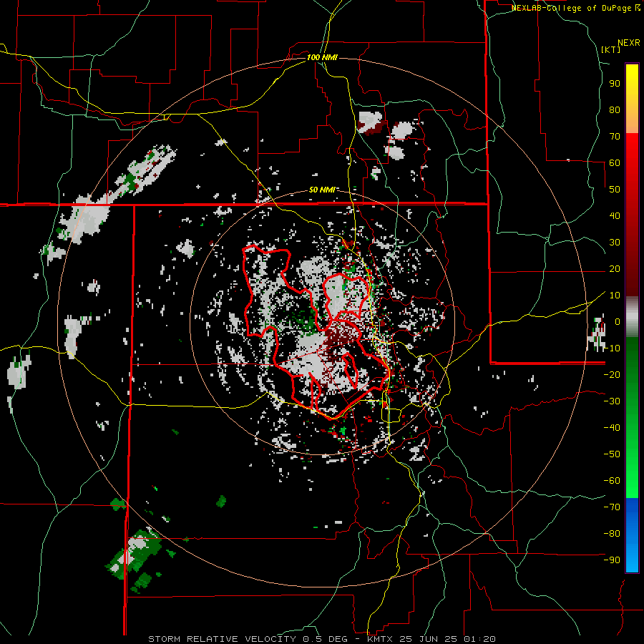This screenshot has width=644, height=644.
Task: Click the 70 value on the velocity scale
Action: pos(615,137)
